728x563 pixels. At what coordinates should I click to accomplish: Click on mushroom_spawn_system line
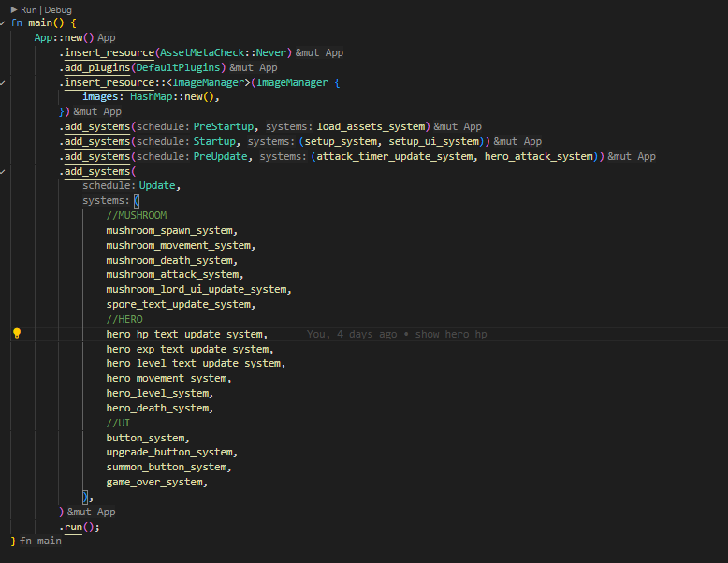click(x=171, y=230)
